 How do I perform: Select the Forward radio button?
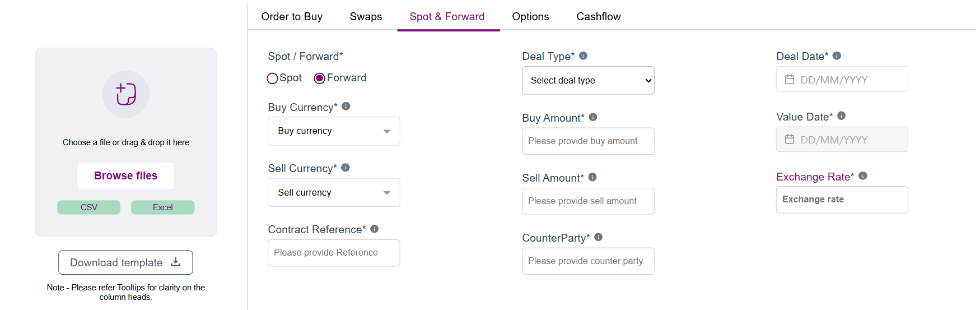(320, 78)
